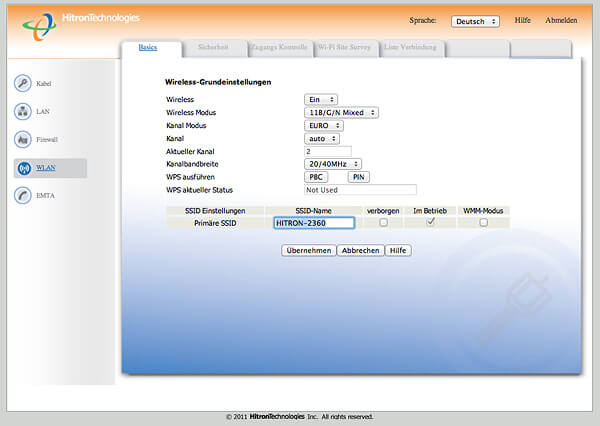The width and height of the screenshot is (600, 426).
Task: Toggle the Im Betrieb checkbox
Action: [430, 223]
